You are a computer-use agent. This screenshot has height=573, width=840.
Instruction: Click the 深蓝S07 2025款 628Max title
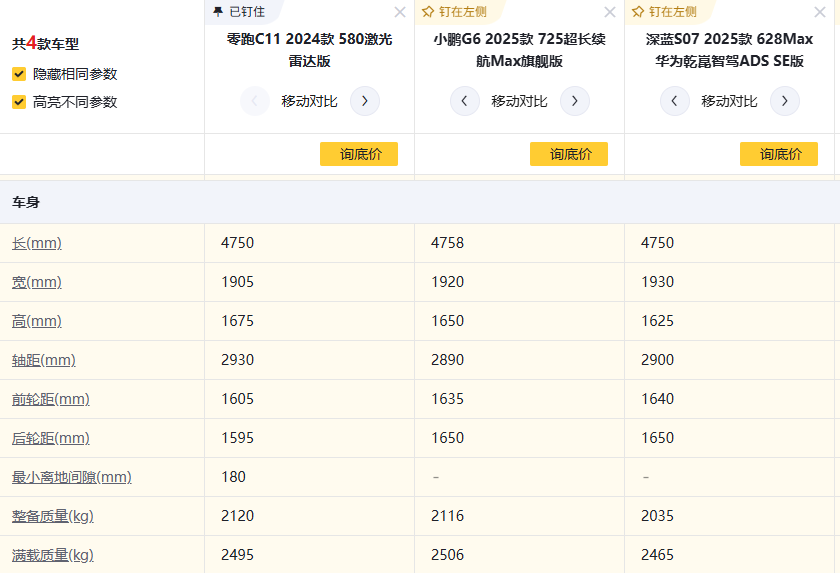(729, 50)
